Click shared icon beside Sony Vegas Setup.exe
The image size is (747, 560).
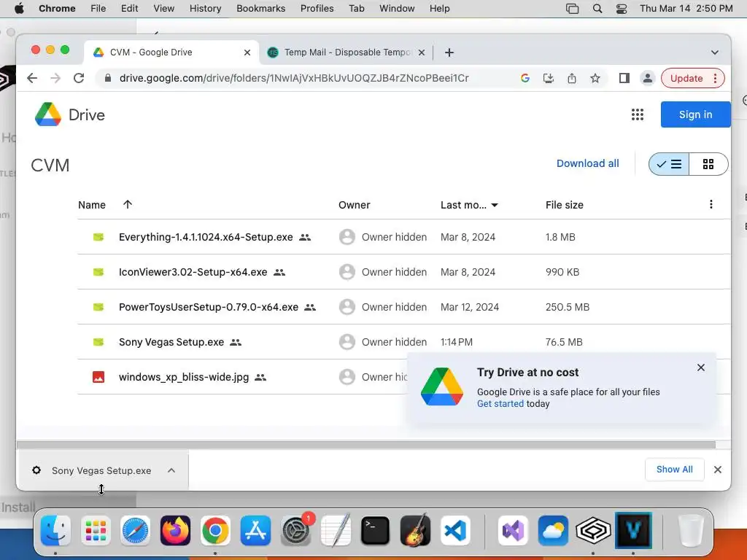coord(236,343)
